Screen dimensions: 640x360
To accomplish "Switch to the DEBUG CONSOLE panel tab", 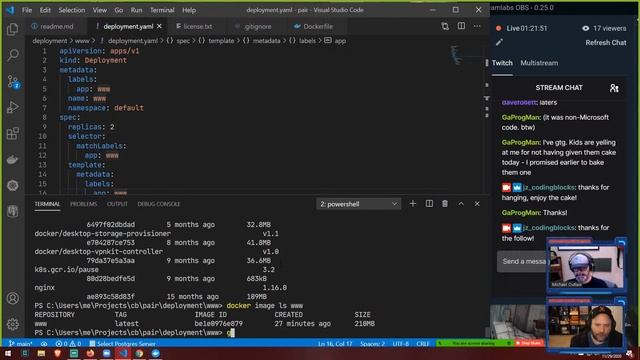I will tap(159, 204).
